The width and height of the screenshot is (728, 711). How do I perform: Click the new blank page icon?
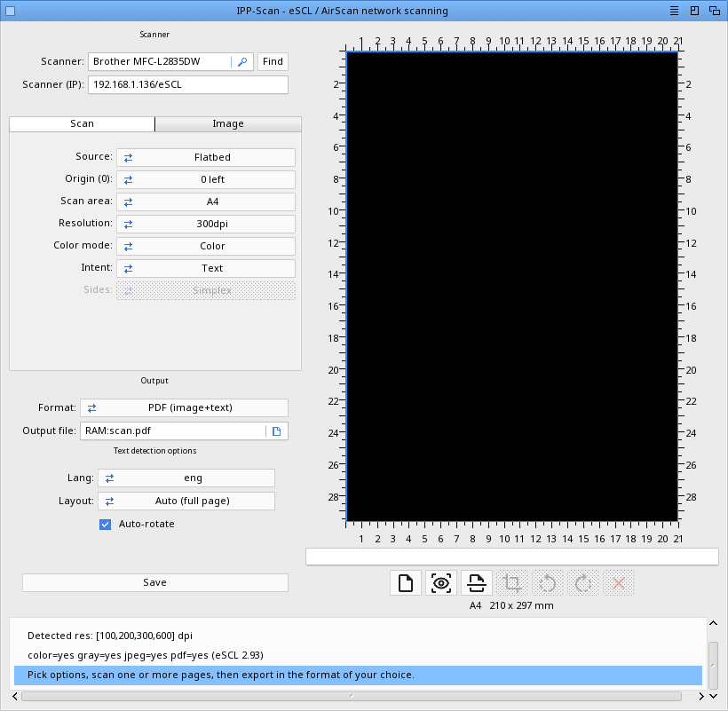[406, 583]
